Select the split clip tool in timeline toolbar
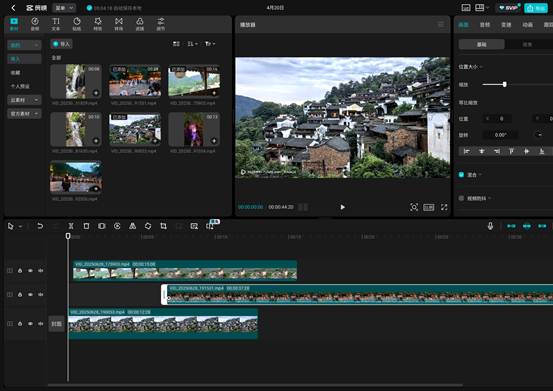The width and height of the screenshot is (553, 391). click(x=71, y=226)
